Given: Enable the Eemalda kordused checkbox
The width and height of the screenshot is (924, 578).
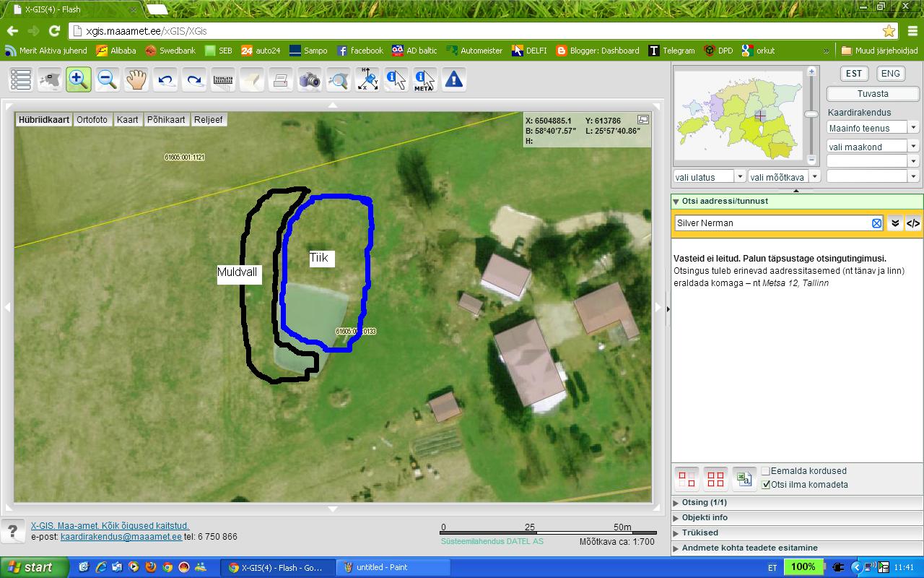Looking at the screenshot, I should tap(766, 471).
